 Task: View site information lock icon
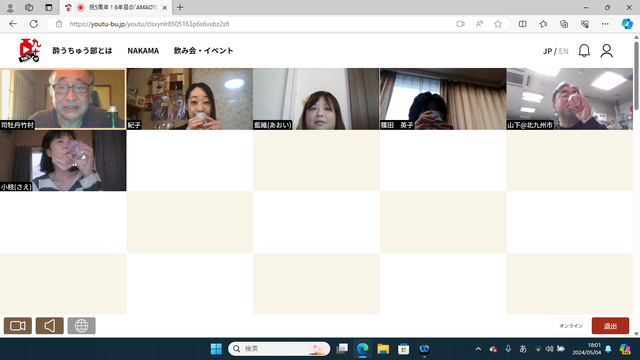coord(59,24)
